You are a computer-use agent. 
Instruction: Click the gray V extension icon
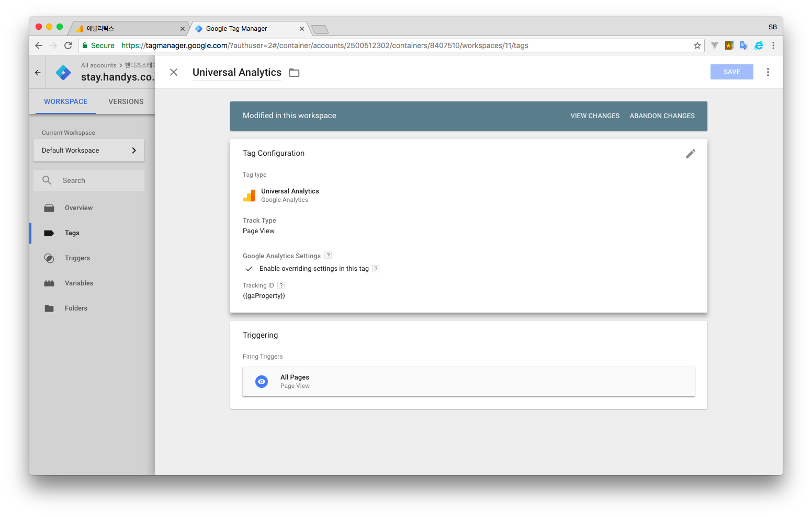click(715, 45)
